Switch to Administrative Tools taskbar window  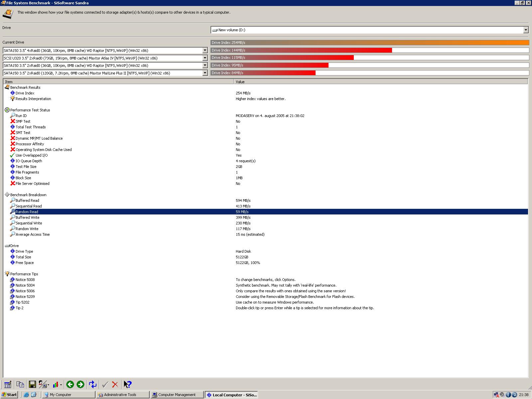coord(123,395)
